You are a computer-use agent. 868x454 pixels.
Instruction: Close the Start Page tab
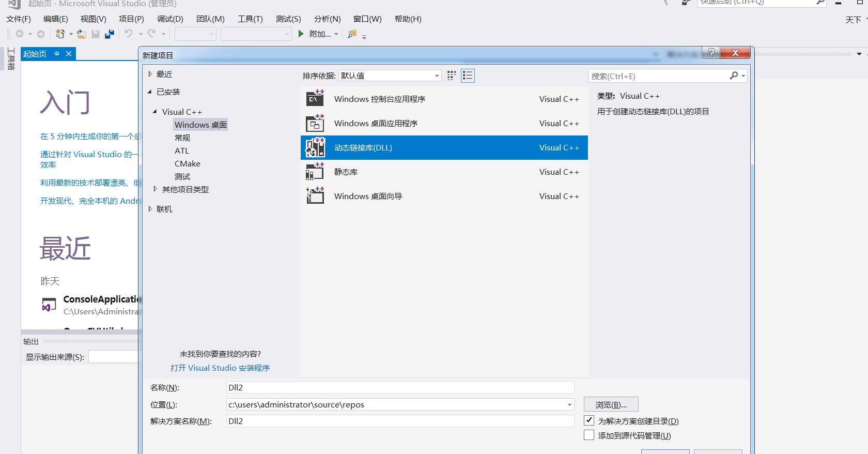click(x=69, y=54)
